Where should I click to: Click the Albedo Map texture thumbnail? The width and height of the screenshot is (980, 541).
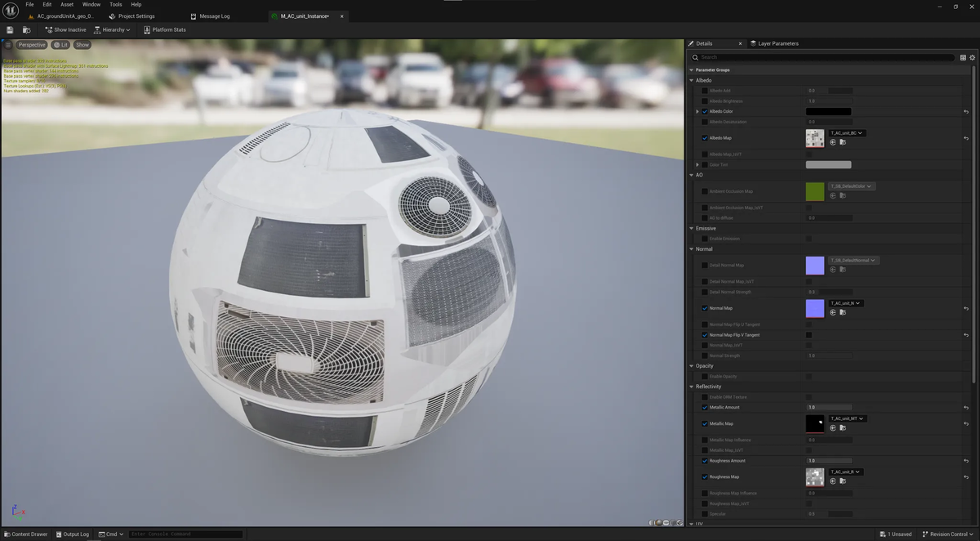815,138
